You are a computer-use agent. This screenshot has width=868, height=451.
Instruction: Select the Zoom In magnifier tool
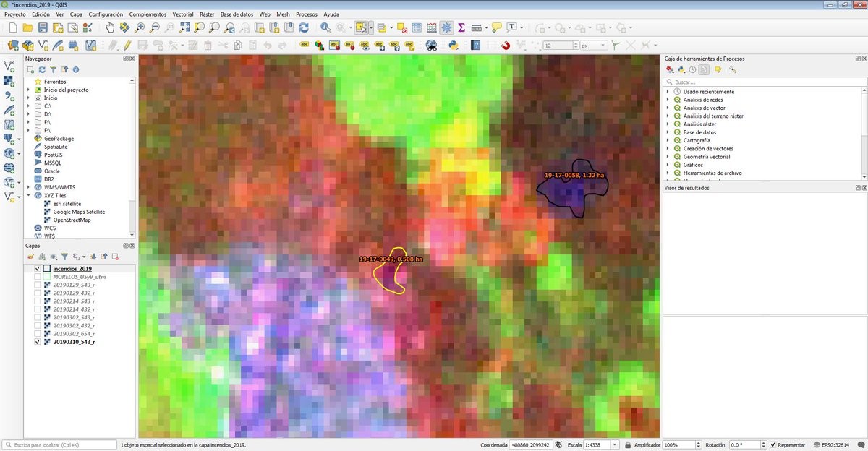click(x=140, y=27)
